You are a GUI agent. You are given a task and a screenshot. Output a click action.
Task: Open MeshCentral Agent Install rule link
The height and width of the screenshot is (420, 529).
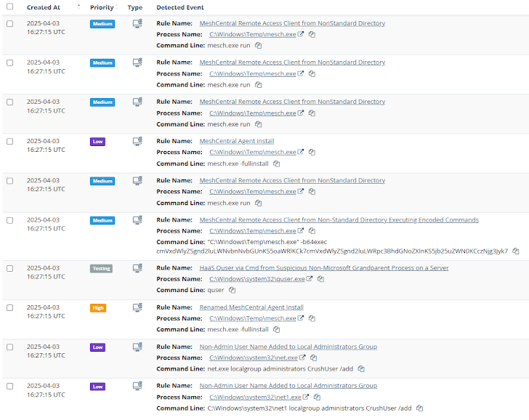[236, 141]
